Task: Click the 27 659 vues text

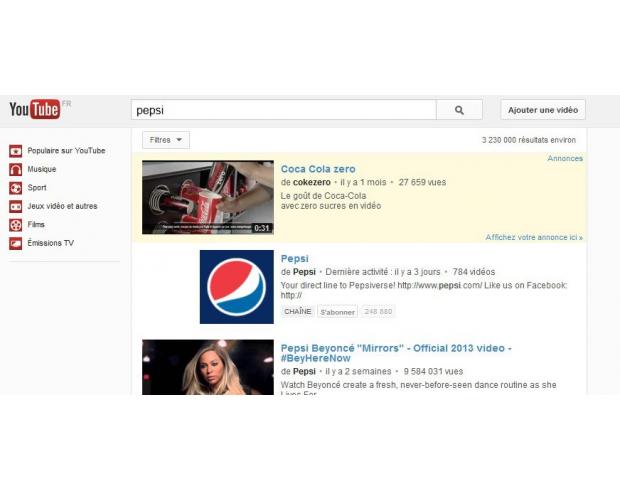Action: (x=422, y=182)
